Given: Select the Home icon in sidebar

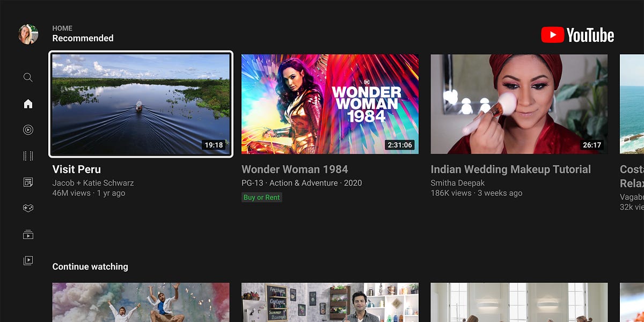Looking at the screenshot, I should click(28, 104).
